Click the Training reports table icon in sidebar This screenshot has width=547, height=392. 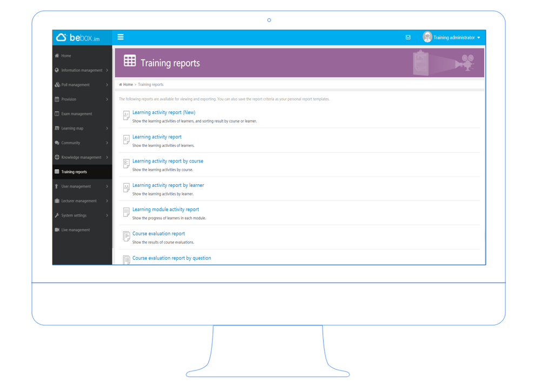tap(57, 172)
